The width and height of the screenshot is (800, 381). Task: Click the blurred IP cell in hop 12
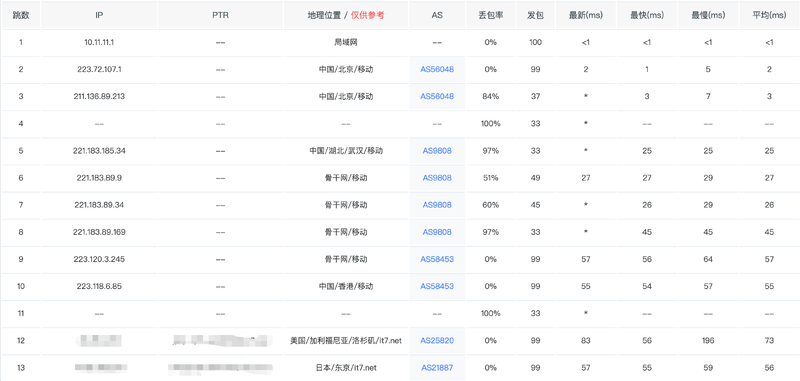pyautogui.click(x=99, y=340)
